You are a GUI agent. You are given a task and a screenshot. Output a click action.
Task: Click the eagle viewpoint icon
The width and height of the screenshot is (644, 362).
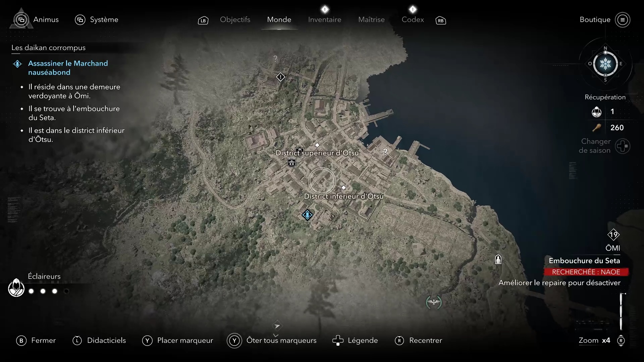pos(434,302)
